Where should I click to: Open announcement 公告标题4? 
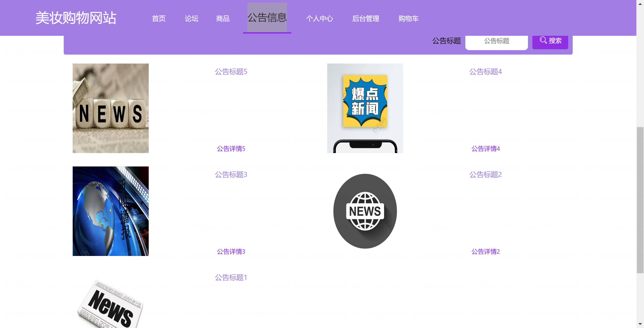click(485, 72)
